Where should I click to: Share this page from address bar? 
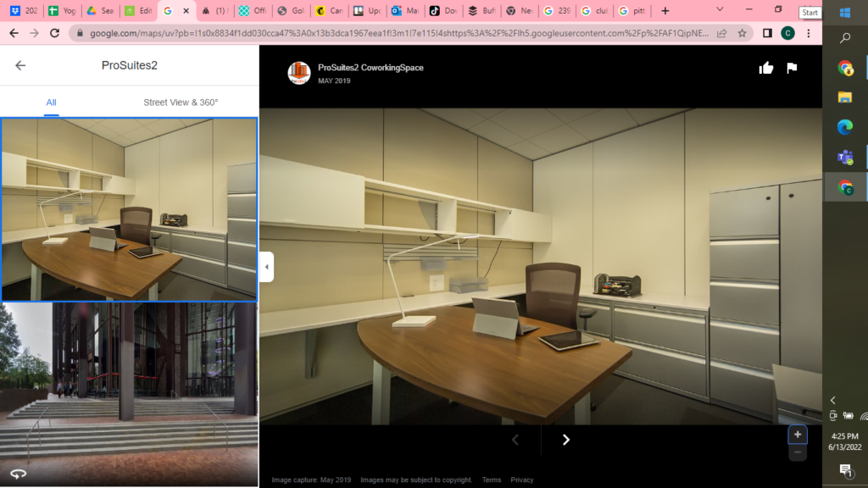[721, 33]
